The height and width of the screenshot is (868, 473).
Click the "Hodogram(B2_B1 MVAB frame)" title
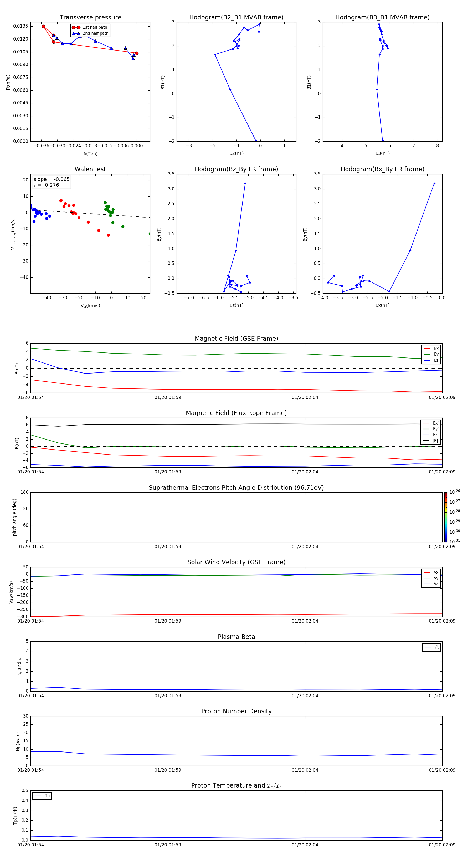coord(236,18)
